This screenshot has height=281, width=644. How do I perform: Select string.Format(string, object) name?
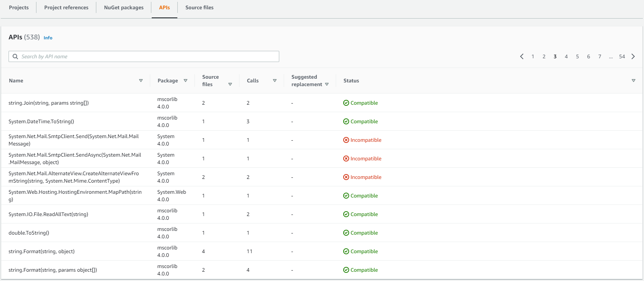pos(42,251)
